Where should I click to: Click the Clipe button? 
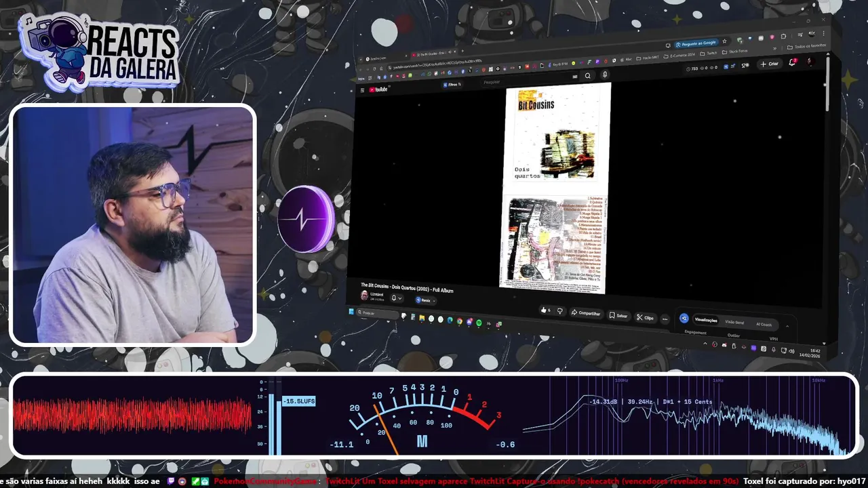(x=646, y=317)
